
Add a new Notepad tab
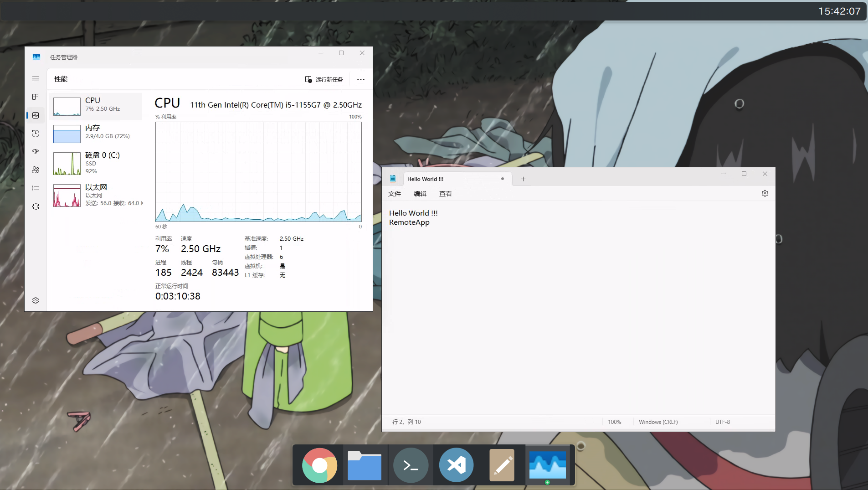[x=523, y=179]
